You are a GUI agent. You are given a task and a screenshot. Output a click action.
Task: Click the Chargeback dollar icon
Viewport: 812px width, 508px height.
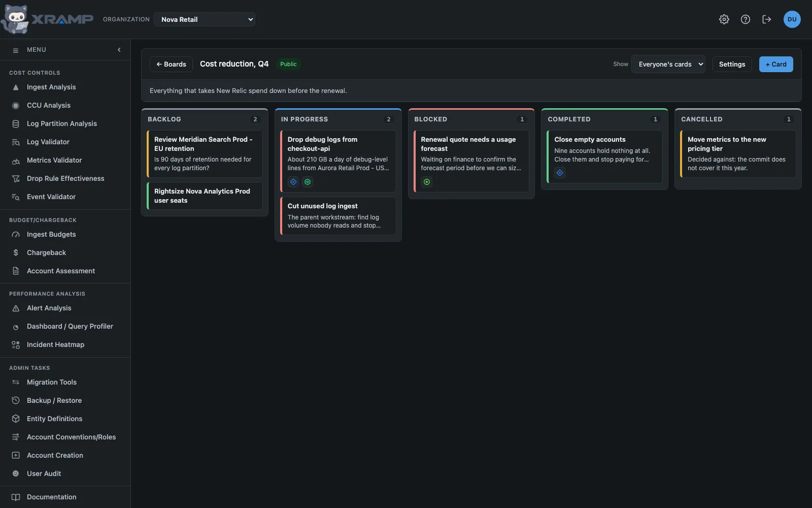tap(16, 252)
